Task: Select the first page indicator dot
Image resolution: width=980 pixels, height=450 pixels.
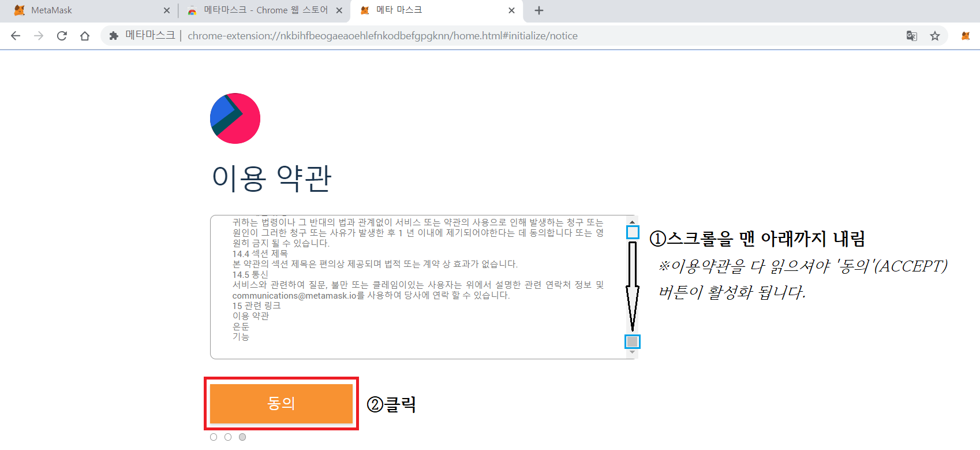Action: 214,437
